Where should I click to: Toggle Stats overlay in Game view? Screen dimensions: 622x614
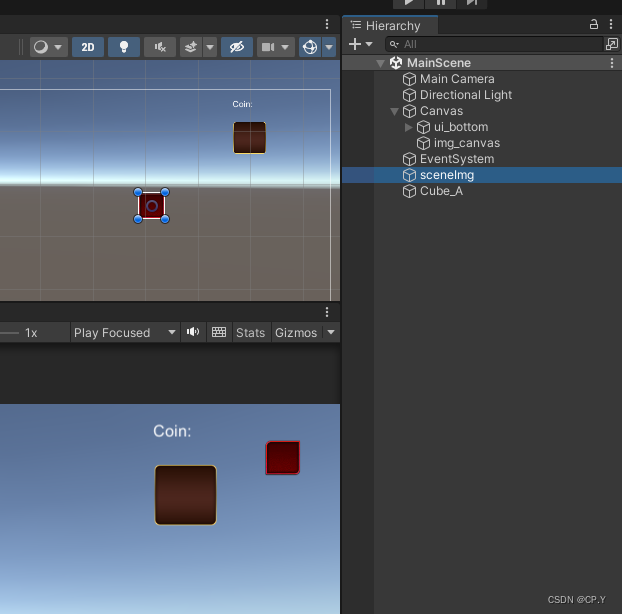(250, 332)
